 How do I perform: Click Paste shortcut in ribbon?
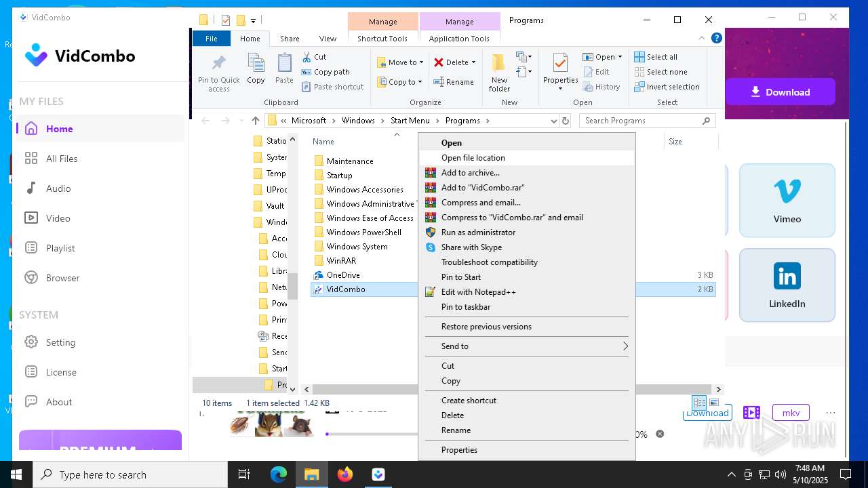(x=332, y=87)
